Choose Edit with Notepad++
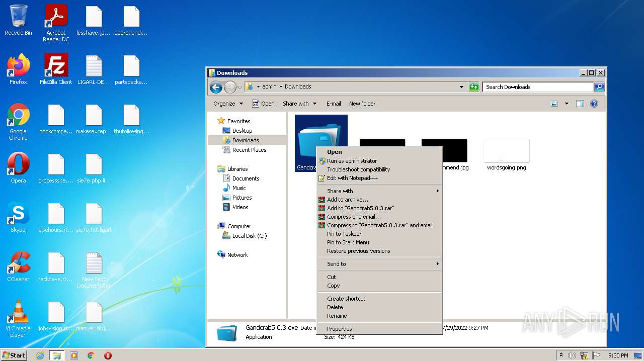644x362 pixels. click(379, 178)
